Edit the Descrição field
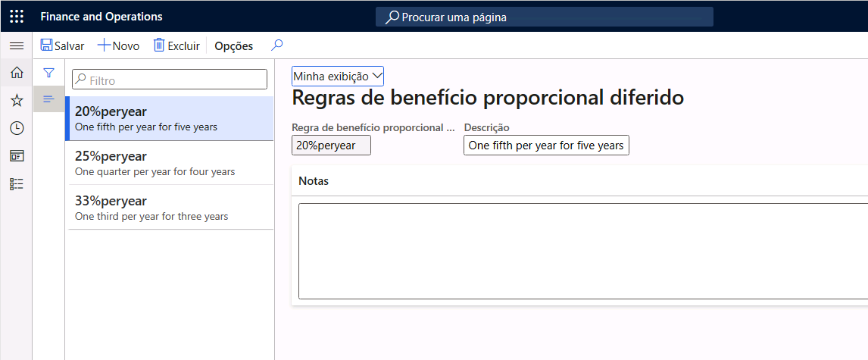Viewport: 868px width, 360px height. point(546,145)
